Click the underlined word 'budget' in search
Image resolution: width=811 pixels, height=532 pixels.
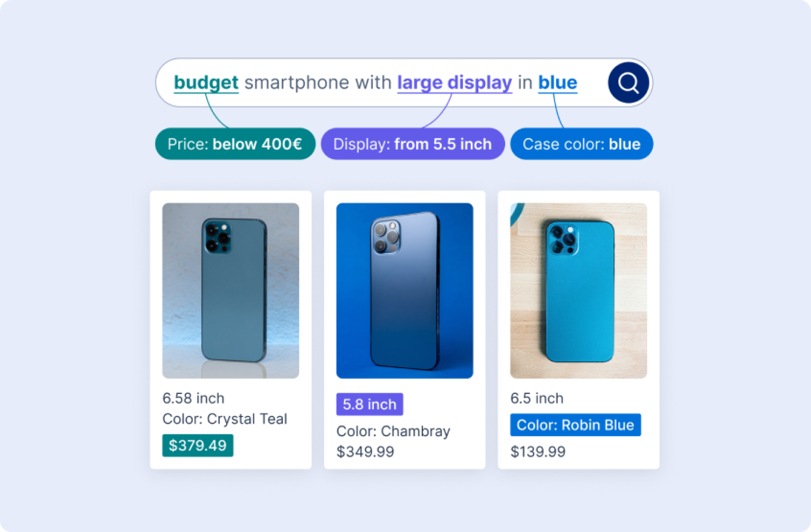tap(206, 83)
